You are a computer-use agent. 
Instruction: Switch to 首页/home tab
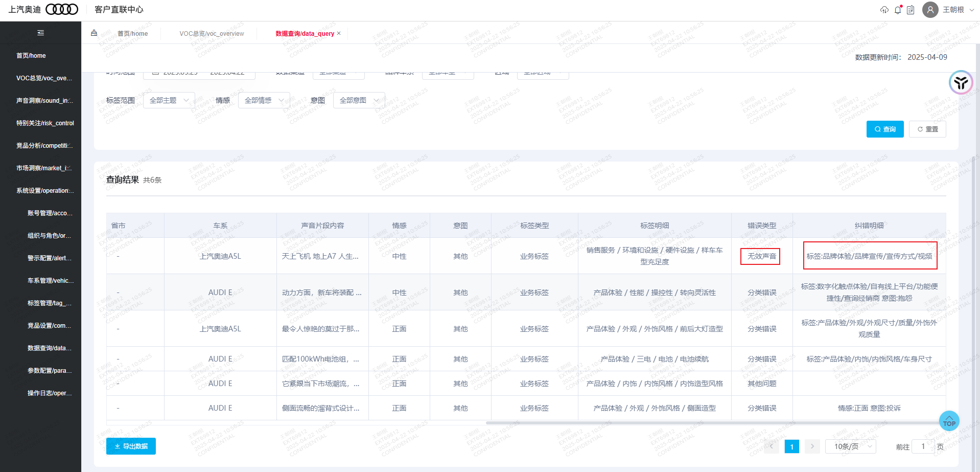(133, 34)
